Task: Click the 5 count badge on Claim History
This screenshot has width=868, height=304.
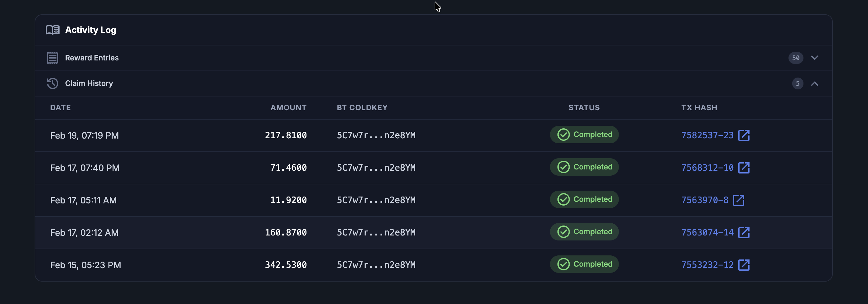Action: click(797, 83)
